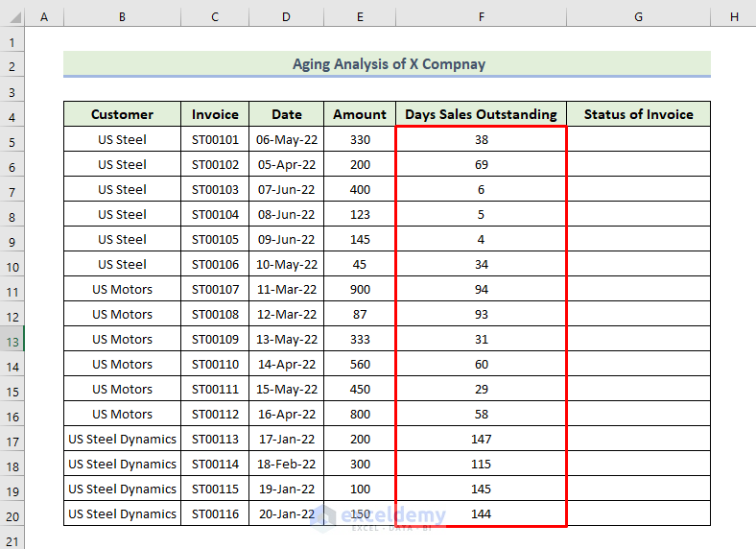This screenshot has height=549, width=756.
Task: Select invoice cell ST00101
Action: point(215,139)
